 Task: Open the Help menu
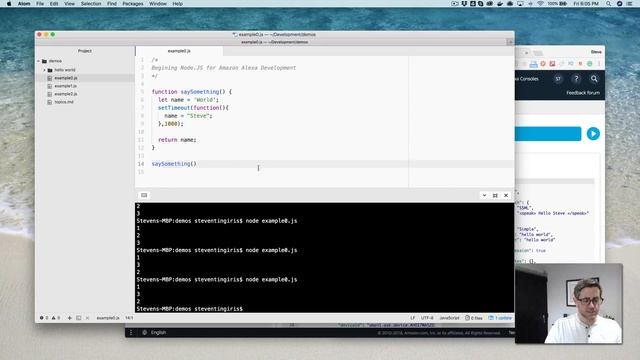click(178, 4)
